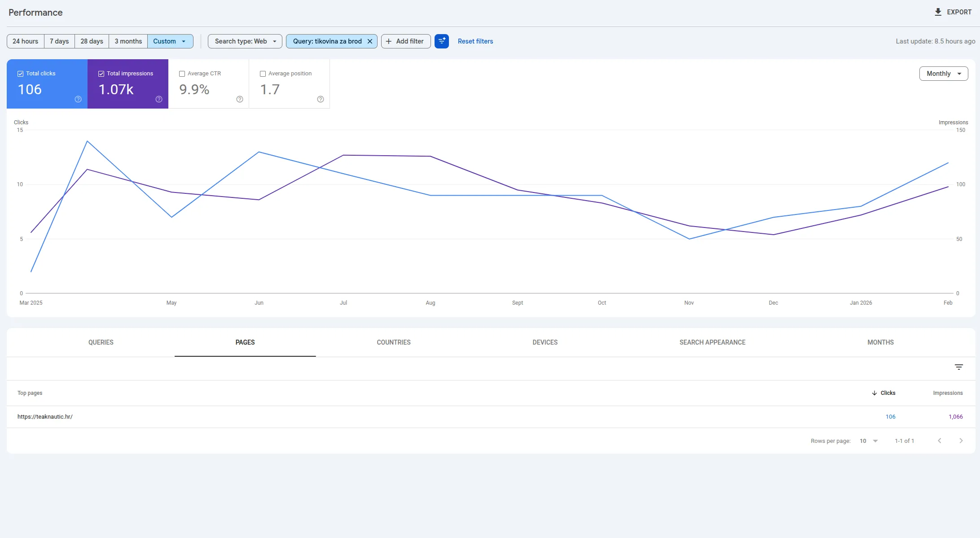Enable the Average position metric checkbox
The image size is (980, 538).
(x=263, y=74)
